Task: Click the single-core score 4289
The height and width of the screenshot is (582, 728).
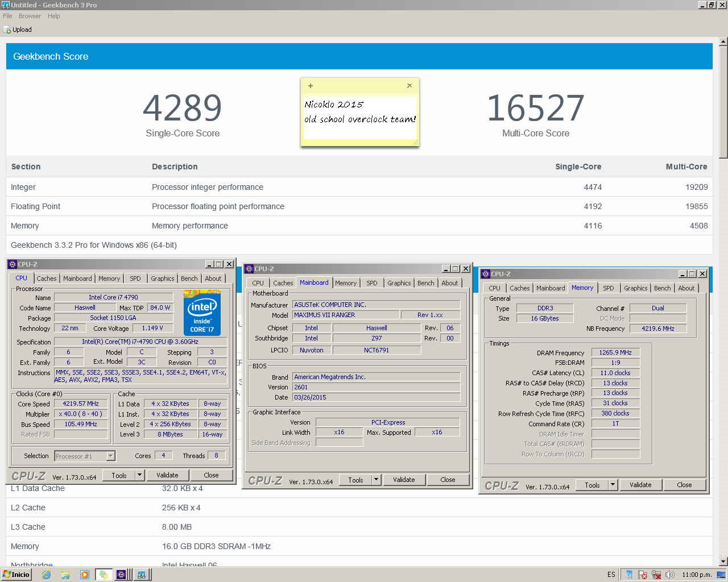Action: tap(183, 108)
